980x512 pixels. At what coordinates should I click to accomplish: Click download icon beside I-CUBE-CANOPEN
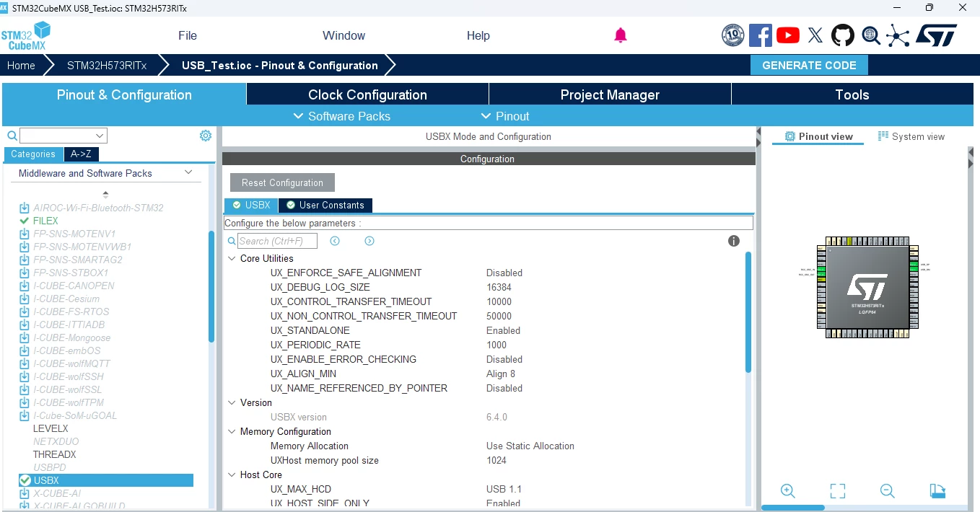tap(25, 286)
